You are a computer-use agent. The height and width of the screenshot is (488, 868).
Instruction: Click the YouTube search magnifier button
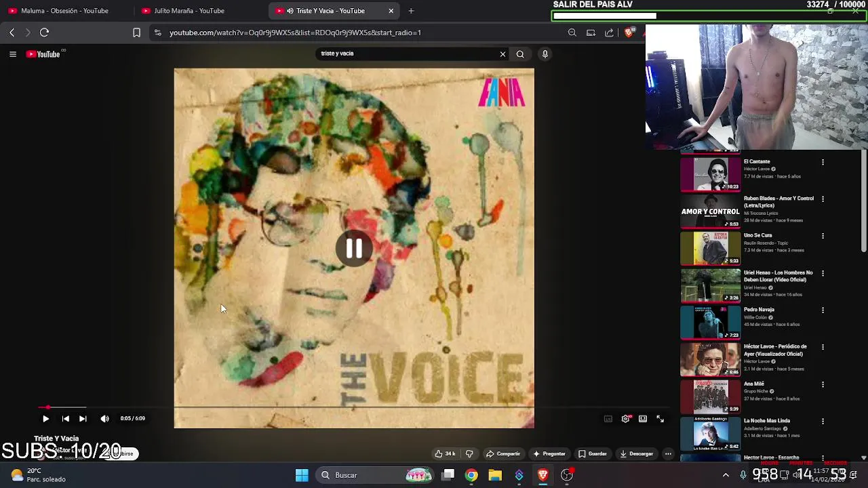click(x=520, y=54)
